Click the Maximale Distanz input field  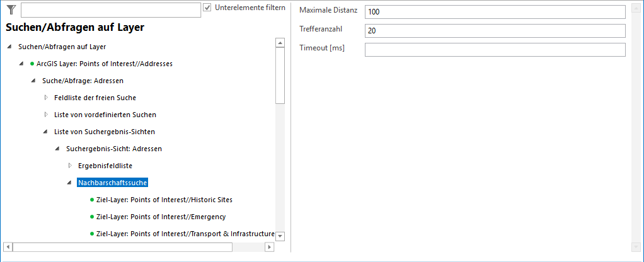[495, 12]
